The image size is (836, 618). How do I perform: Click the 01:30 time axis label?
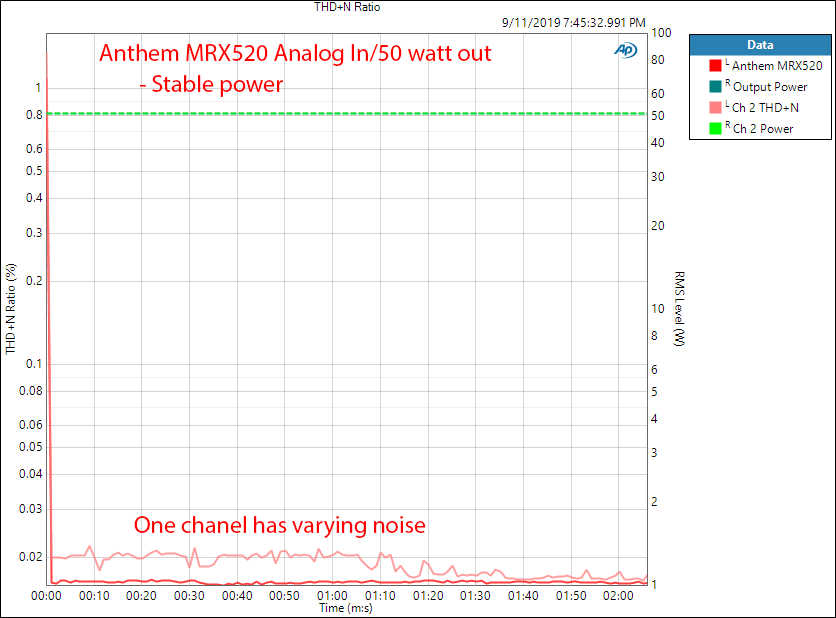click(475, 596)
